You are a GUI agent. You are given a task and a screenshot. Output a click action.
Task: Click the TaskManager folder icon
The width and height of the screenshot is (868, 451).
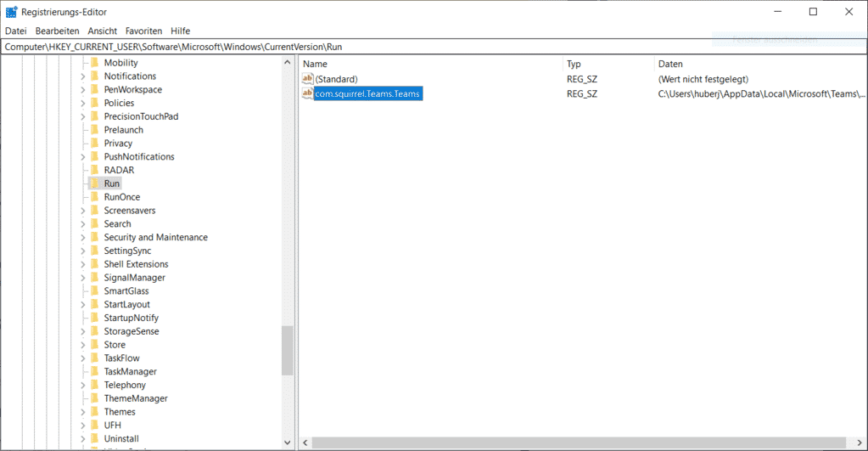95,372
